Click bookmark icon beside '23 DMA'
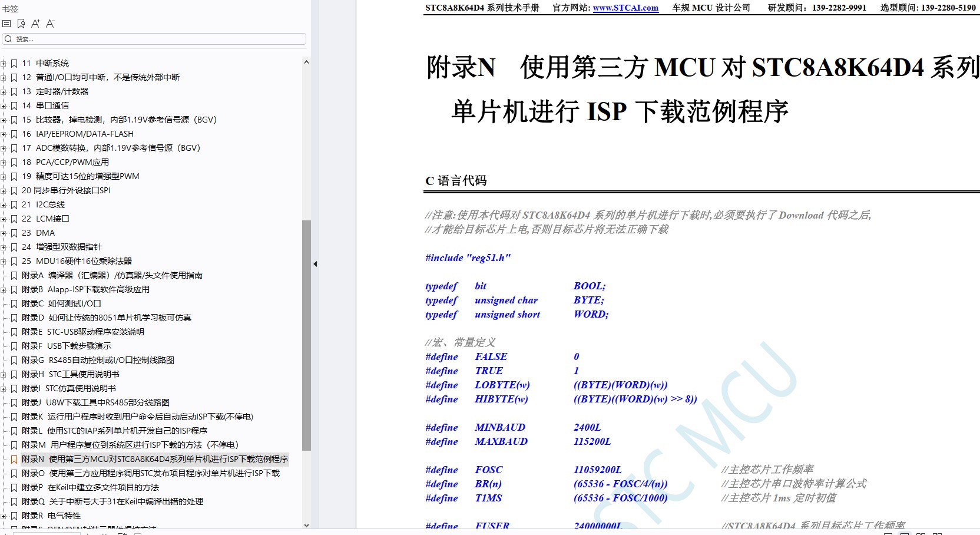This screenshot has width=980, height=535. point(14,233)
